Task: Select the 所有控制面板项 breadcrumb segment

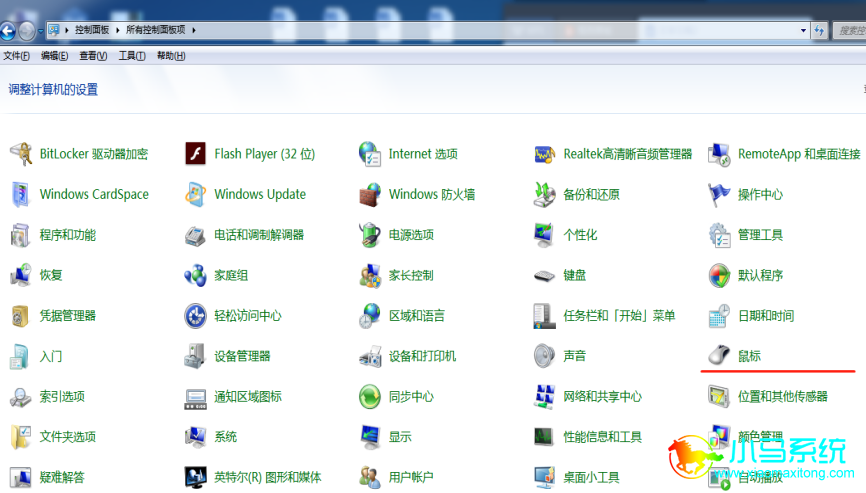Action: [x=156, y=30]
